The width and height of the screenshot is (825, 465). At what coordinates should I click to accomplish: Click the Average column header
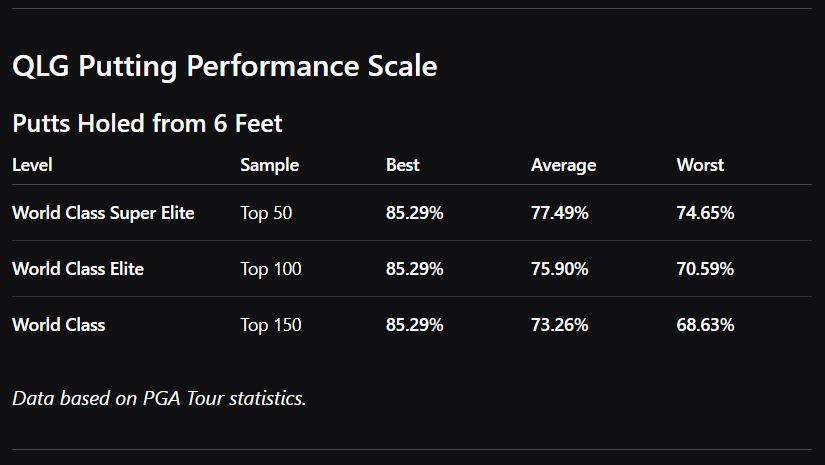[563, 165]
